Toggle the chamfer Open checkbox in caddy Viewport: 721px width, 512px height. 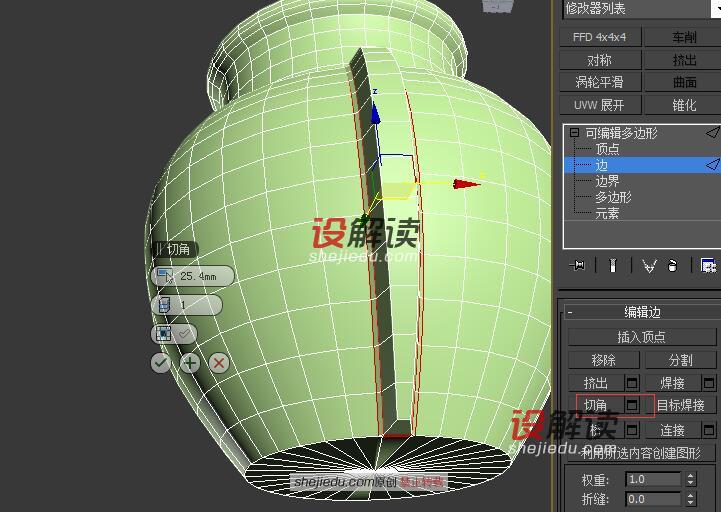[183, 334]
